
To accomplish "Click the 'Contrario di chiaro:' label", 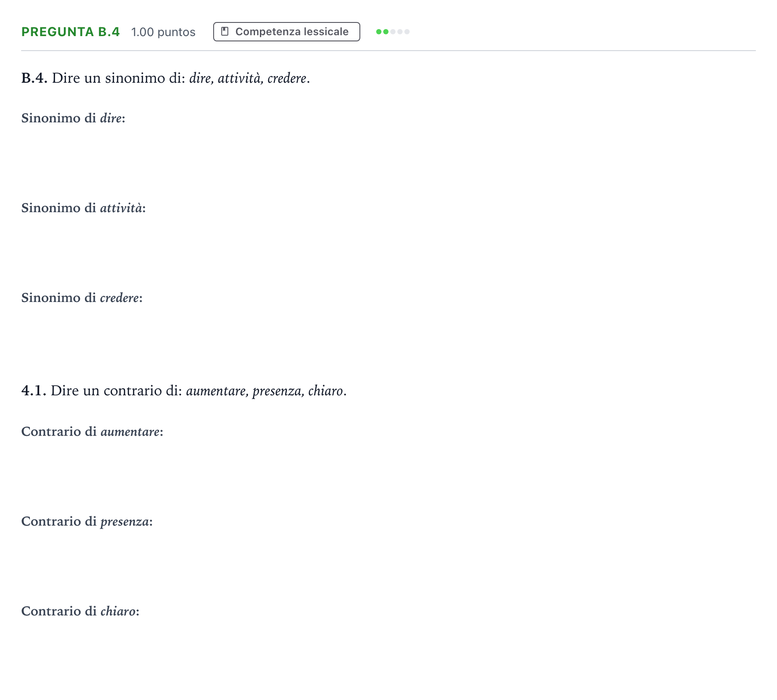I will 80,611.
